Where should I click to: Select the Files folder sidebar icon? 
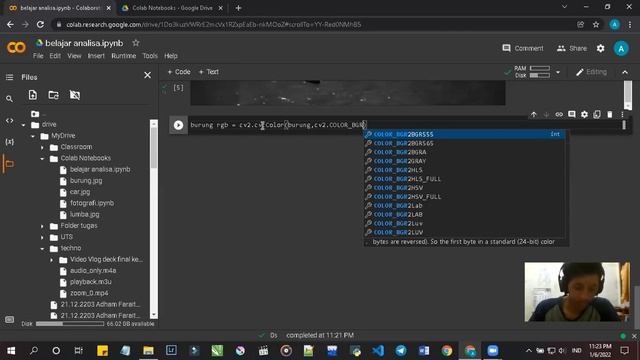point(9,164)
